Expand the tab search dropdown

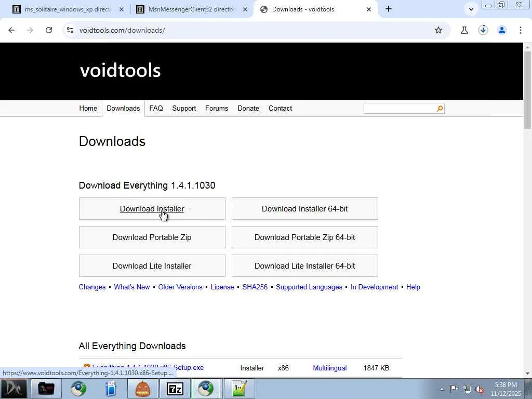pyautogui.click(x=471, y=9)
